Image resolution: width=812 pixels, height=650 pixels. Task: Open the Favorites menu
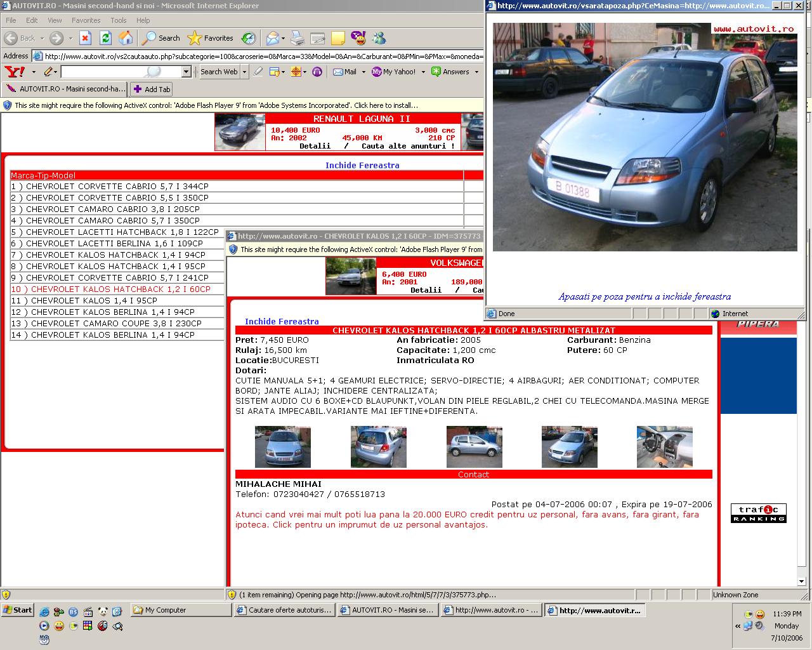tap(86, 20)
